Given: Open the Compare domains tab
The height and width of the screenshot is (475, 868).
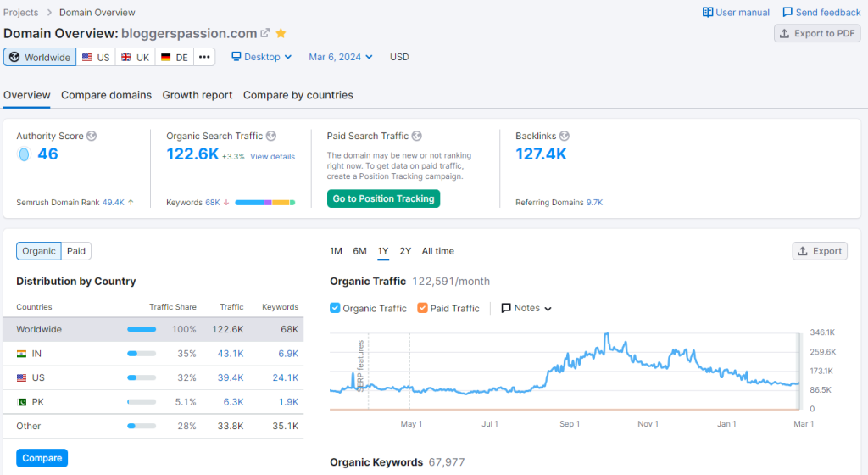Looking at the screenshot, I should [106, 95].
